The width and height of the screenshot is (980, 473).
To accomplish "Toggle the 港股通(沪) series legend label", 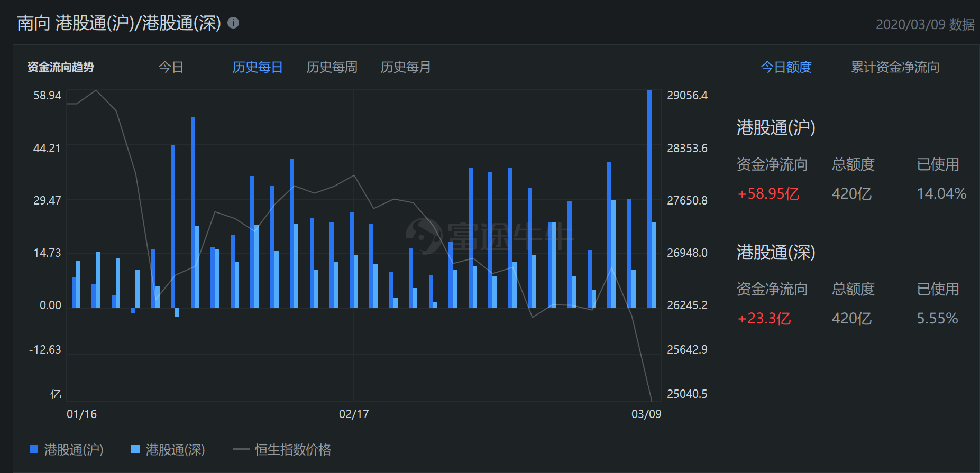I will click(74, 450).
